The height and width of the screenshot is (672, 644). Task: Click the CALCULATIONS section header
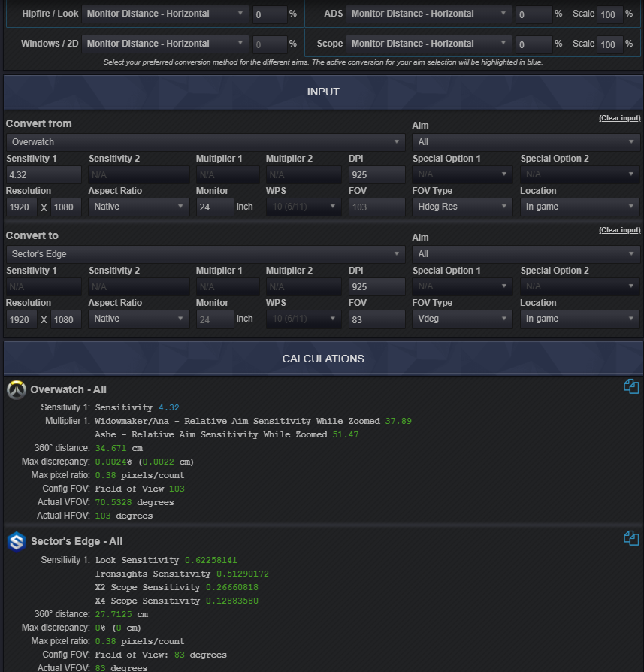pyautogui.click(x=323, y=359)
